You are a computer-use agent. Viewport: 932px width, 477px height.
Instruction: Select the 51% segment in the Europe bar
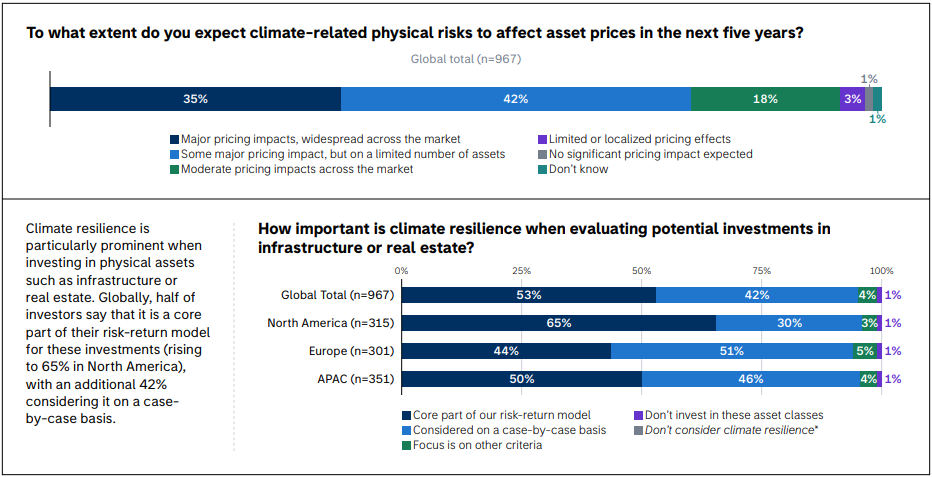732,351
